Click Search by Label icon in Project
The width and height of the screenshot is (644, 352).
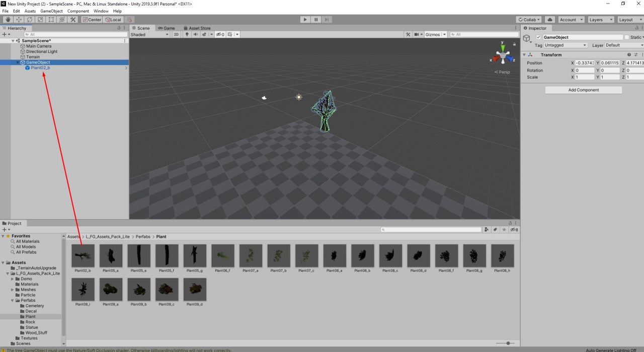(496, 230)
